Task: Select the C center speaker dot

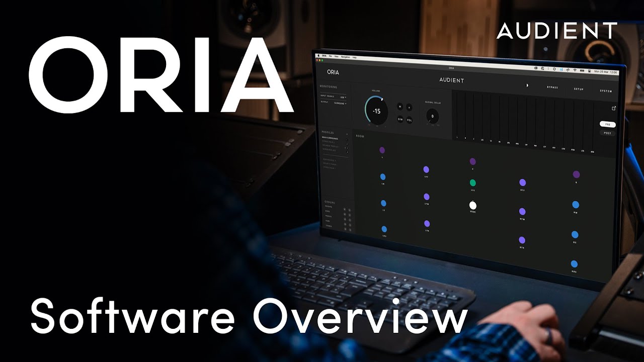Action: click(x=473, y=161)
